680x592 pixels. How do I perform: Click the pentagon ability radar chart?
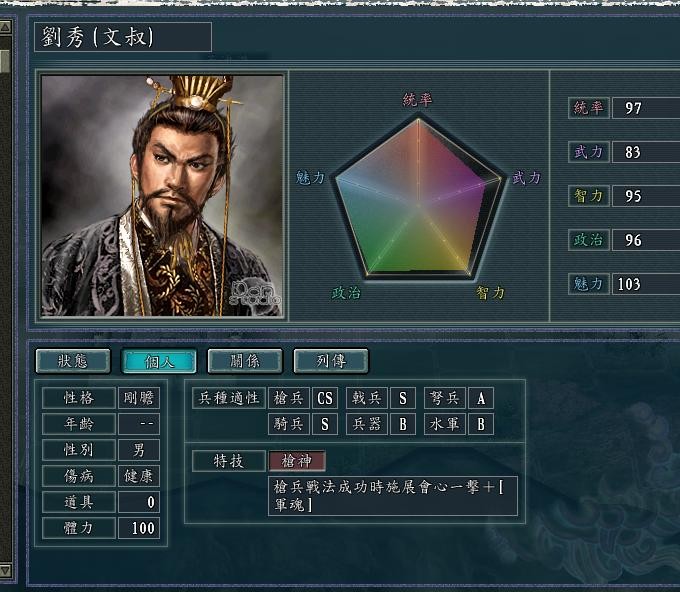(418, 197)
